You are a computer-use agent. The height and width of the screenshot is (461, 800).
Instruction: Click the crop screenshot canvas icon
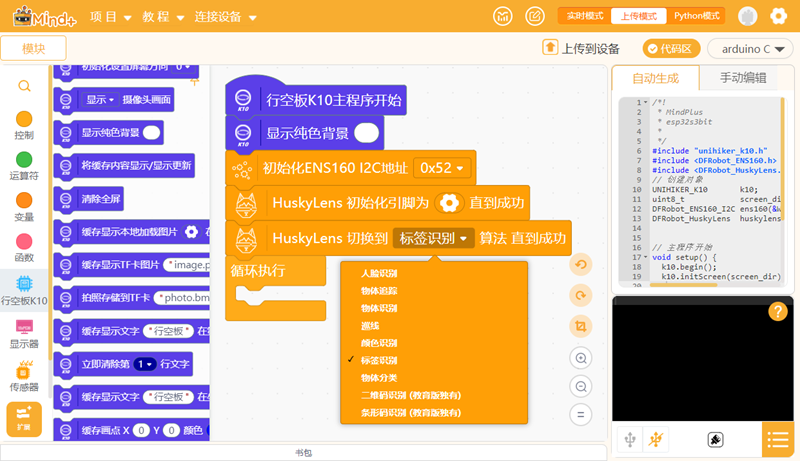581,326
